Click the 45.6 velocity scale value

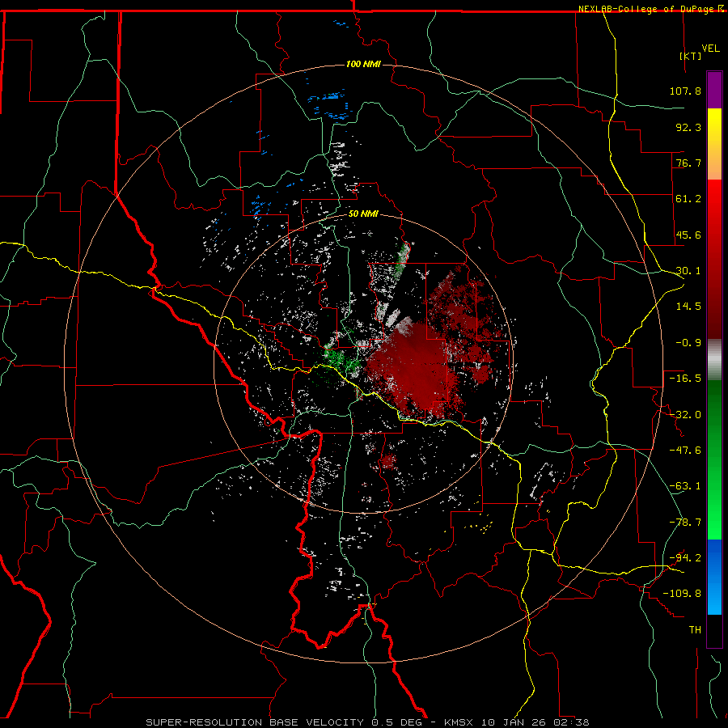coord(688,235)
